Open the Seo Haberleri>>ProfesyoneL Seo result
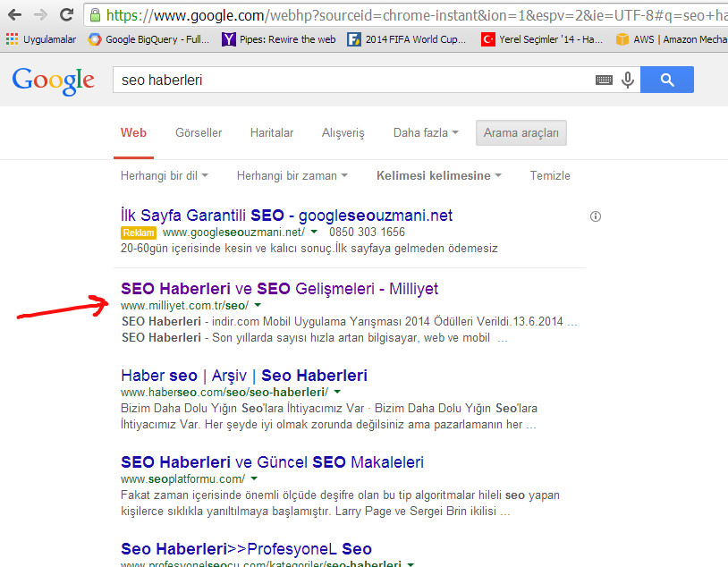This screenshot has height=567, width=728. [x=246, y=549]
